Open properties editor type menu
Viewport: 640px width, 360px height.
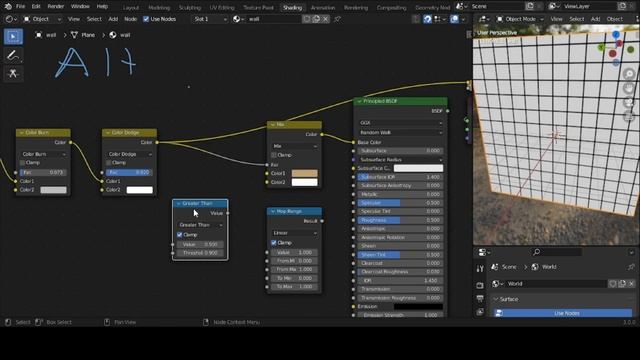[x=484, y=252]
